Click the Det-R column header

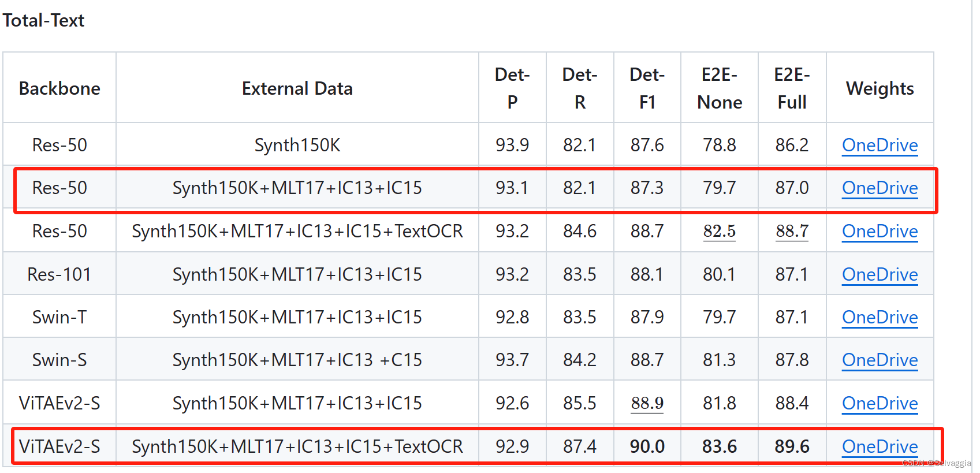(x=580, y=88)
